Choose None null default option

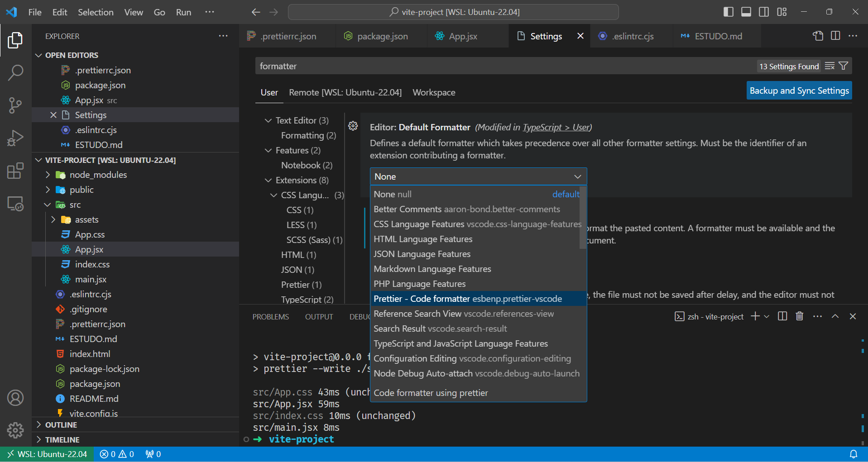click(x=476, y=194)
